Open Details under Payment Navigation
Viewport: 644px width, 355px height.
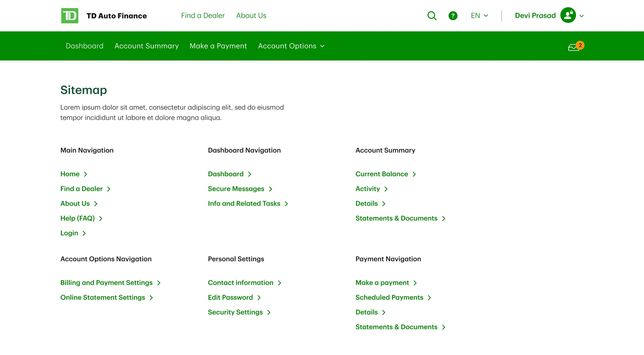coord(370,312)
